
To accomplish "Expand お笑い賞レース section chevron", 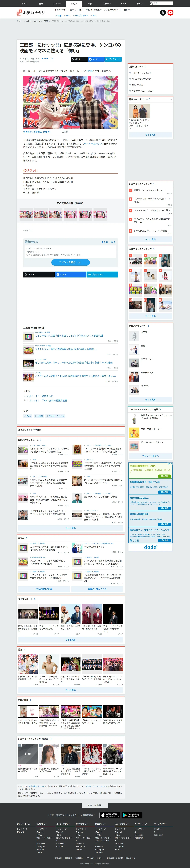I will 145,67.
